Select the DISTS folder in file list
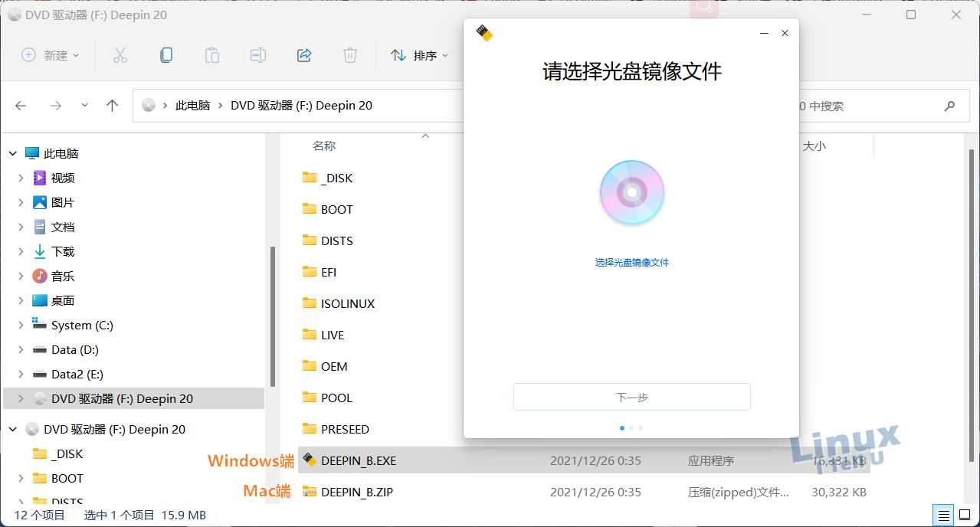The image size is (980, 527). click(x=328, y=241)
